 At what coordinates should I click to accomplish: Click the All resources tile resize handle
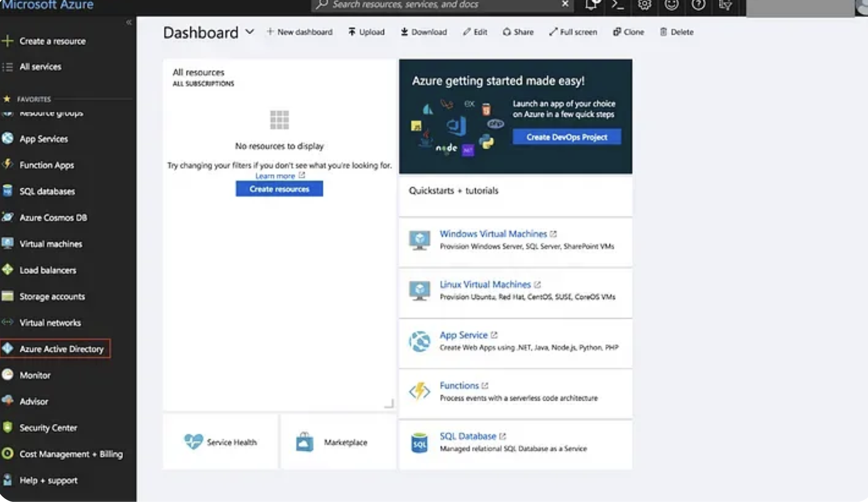tap(389, 404)
